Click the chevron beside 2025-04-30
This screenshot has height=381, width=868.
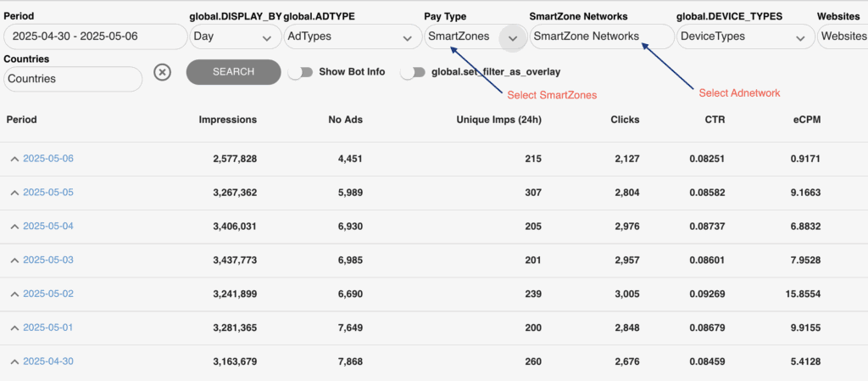pos(14,361)
